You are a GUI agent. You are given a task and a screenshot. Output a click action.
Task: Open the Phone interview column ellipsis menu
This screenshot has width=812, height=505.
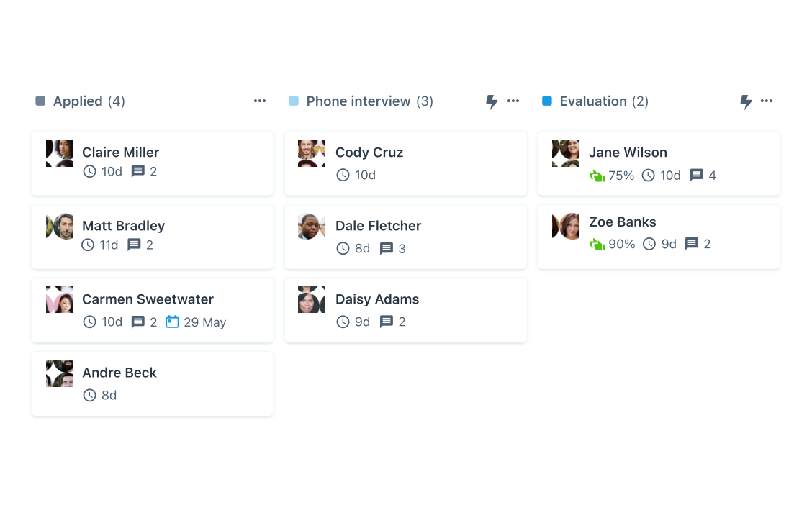pyautogui.click(x=513, y=101)
